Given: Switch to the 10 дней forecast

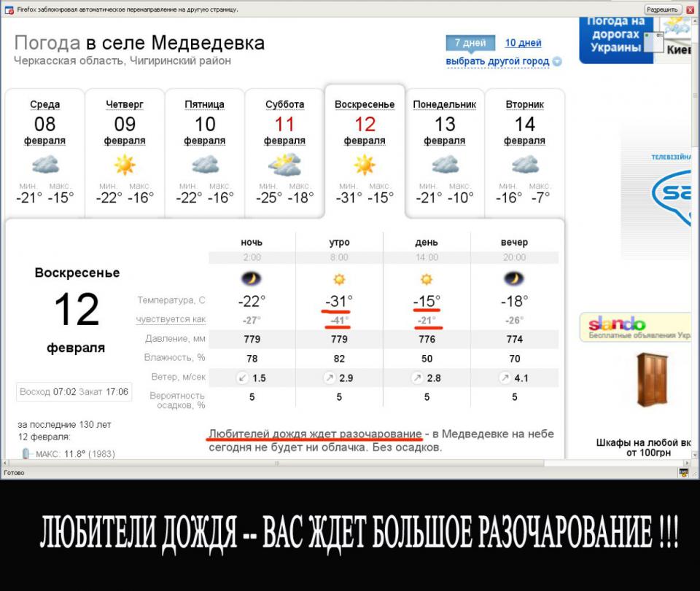Looking at the screenshot, I should pyautogui.click(x=523, y=43).
